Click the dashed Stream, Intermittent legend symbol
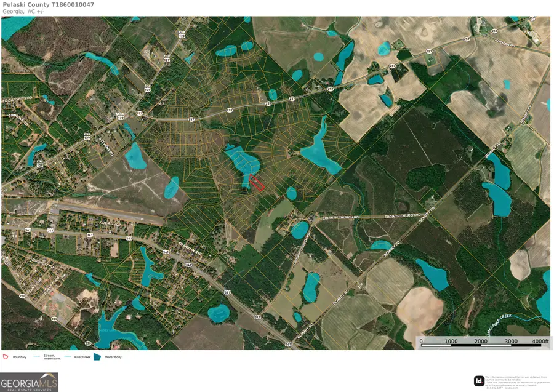This screenshot has height=392, width=554. click(37, 356)
